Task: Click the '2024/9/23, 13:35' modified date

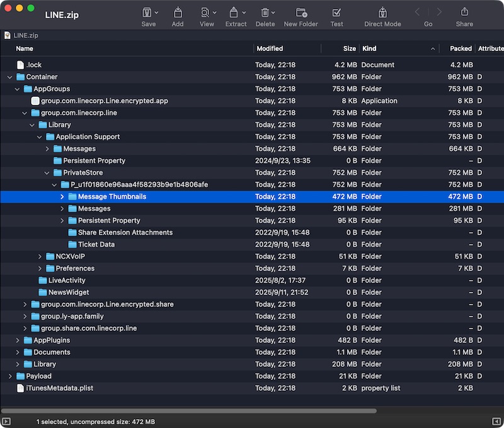Action: pyautogui.click(x=282, y=160)
